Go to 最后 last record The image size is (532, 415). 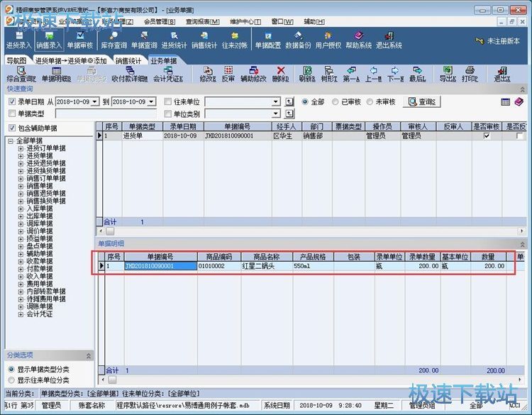click(417, 74)
